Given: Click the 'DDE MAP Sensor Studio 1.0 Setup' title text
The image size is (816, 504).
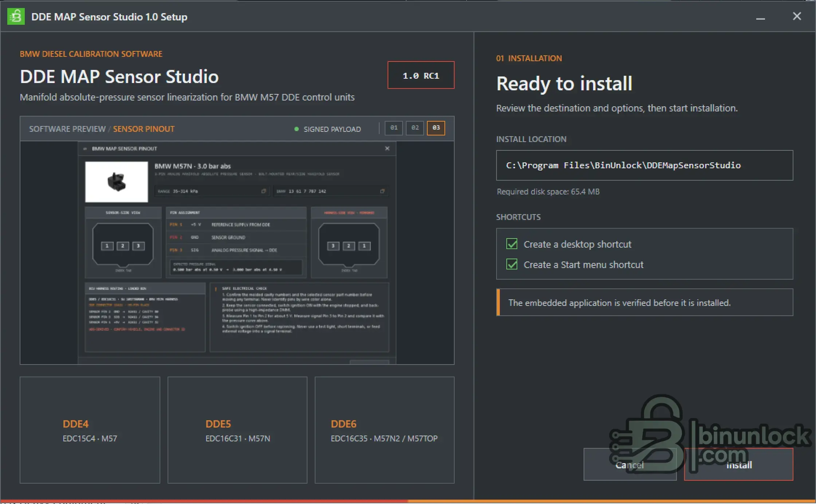Looking at the screenshot, I should (109, 17).
